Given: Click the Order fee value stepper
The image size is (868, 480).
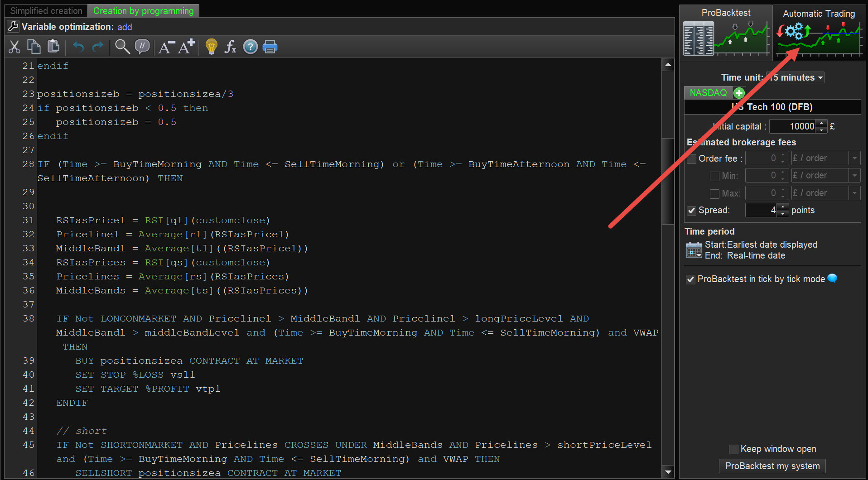Looking at the screenshot, I should pyautogui.click(x=783, y=158).
